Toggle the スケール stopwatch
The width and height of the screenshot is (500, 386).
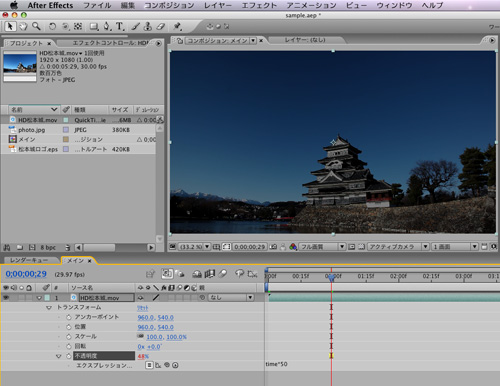[69, 337]
